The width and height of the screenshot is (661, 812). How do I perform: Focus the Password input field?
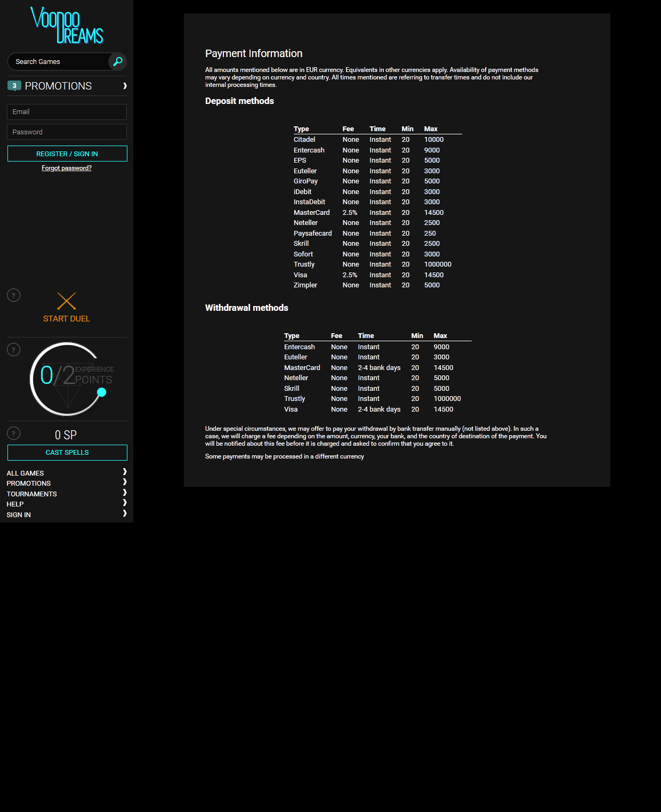click(67, 132)
